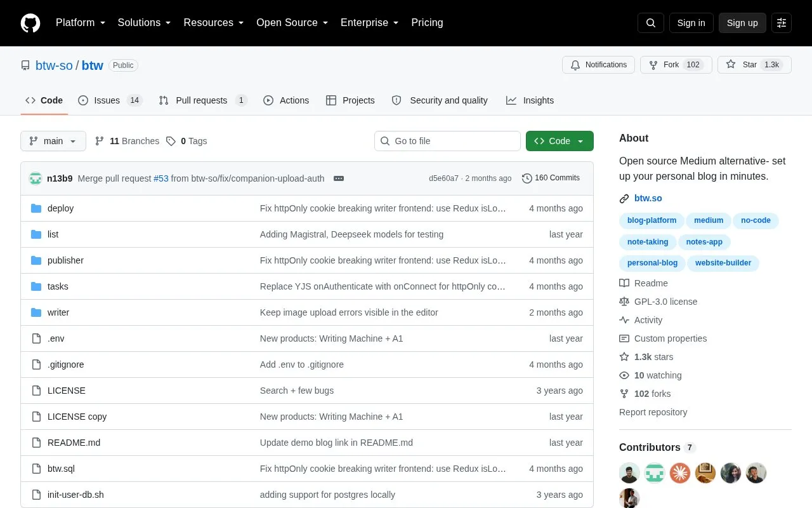Fork the btw repository

pos(676,65)
